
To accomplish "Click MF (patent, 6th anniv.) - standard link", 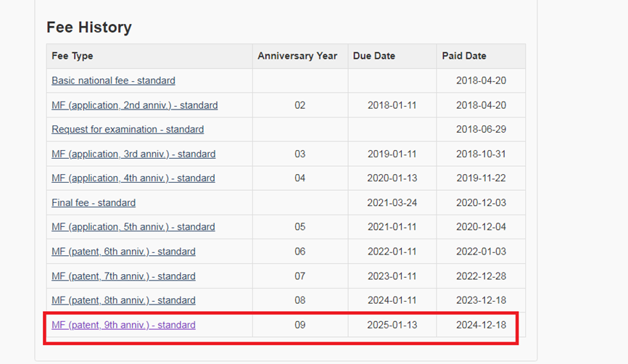I will [123, 252].
